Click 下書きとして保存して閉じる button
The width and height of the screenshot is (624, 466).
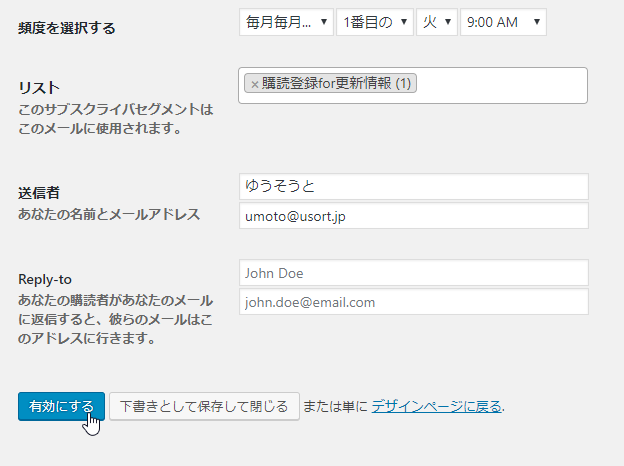[x=204, y=406]
